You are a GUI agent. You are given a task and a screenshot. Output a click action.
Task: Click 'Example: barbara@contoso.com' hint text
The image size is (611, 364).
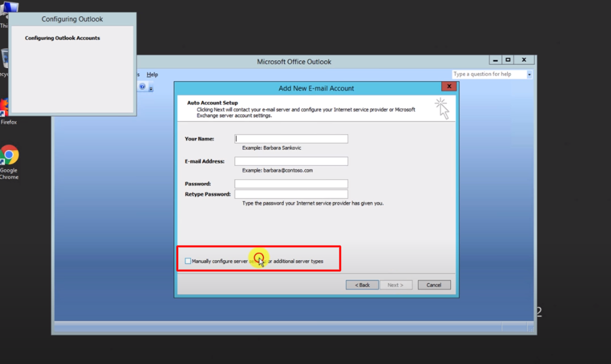277,171
